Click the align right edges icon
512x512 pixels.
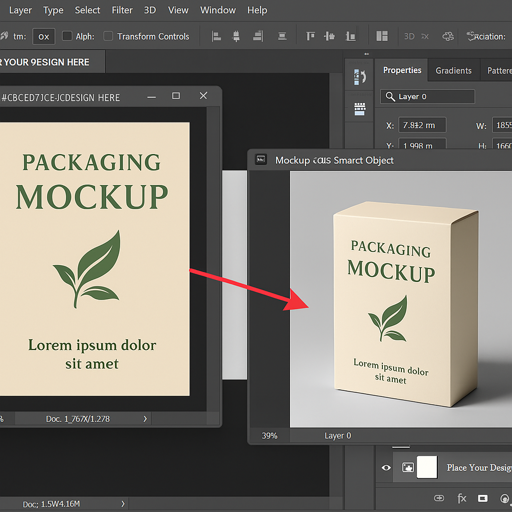[258, 36]
